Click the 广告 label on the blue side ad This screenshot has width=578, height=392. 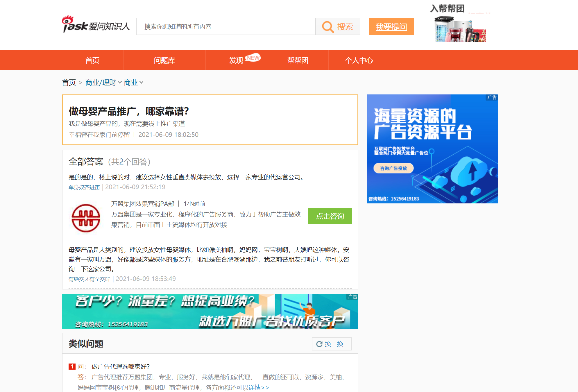(x=492, y=97)
